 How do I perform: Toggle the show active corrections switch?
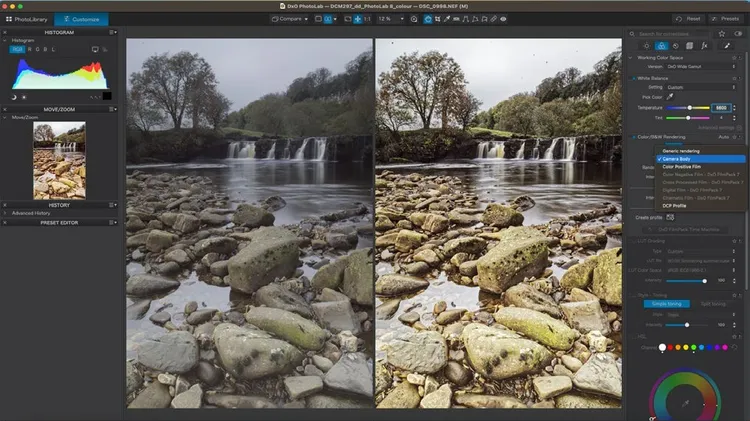coord(738,34)
